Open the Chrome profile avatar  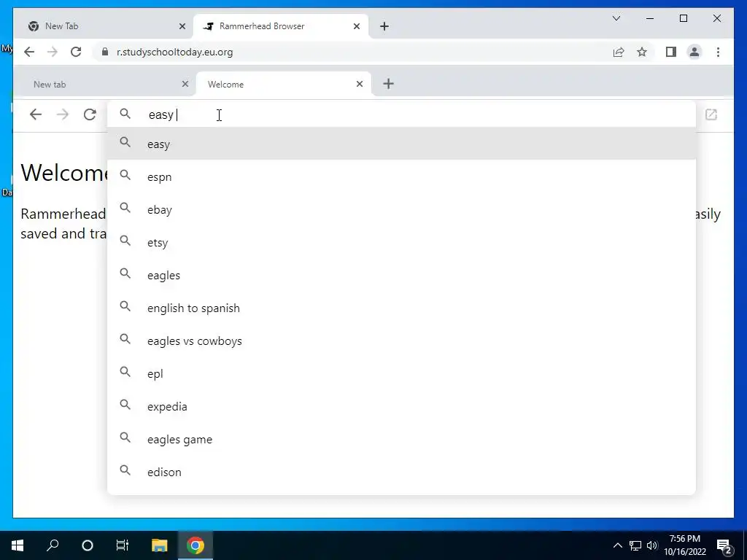pyautogui.click(x=694, y=52)
